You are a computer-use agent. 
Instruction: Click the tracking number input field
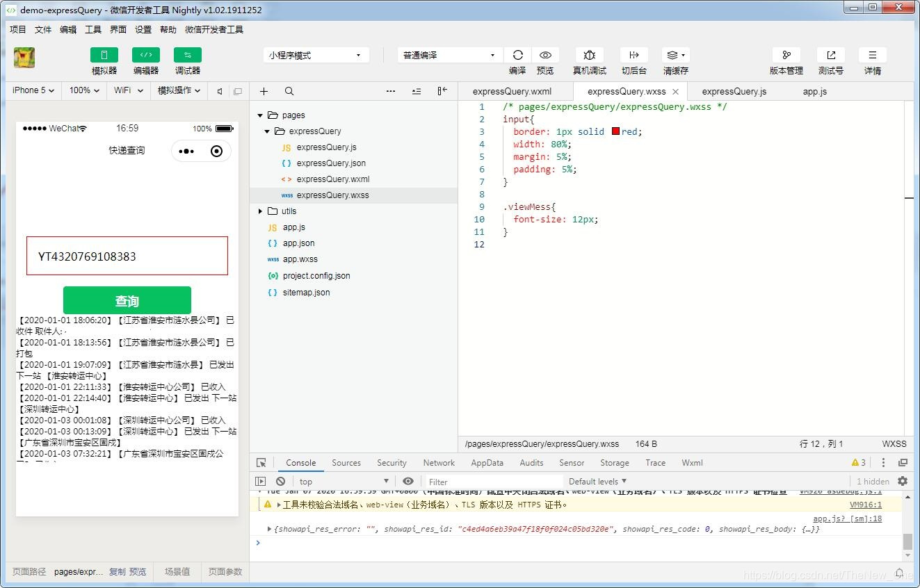pos(127,256)
